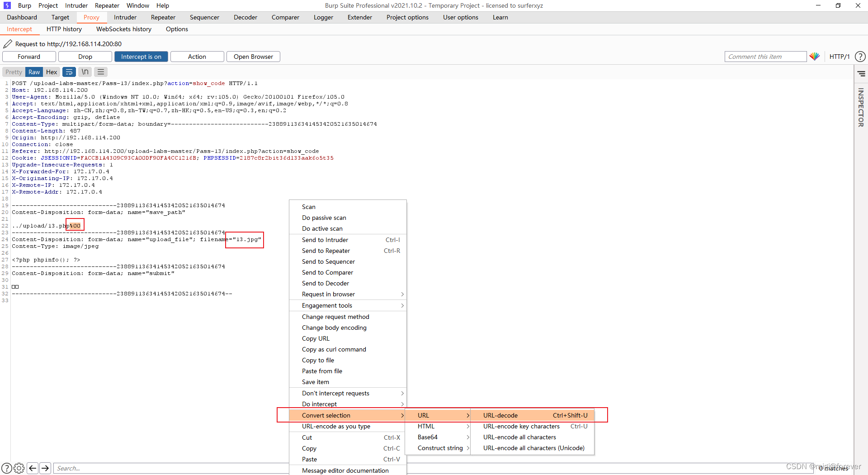The height and width of the screenshot is (475, 868).
Task: Switch to Pretty view
Action: coord(14,72)
